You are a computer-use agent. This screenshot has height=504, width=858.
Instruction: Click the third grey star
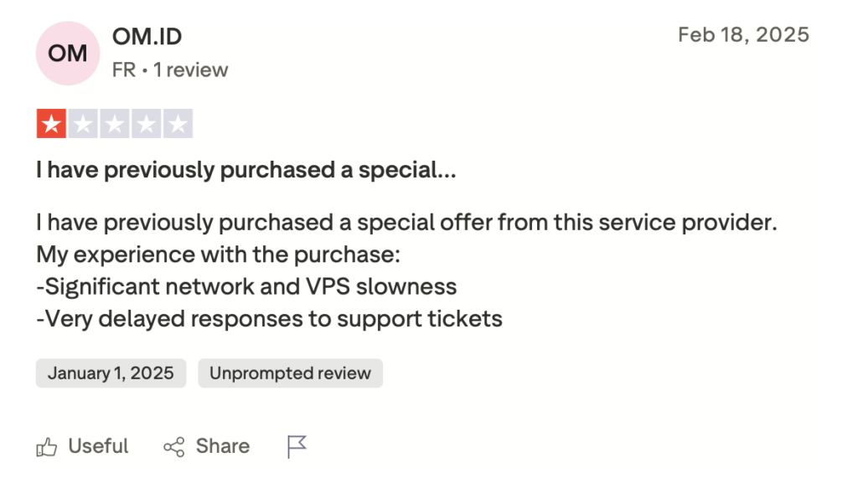pyautogui.click(x=115, y=124)
